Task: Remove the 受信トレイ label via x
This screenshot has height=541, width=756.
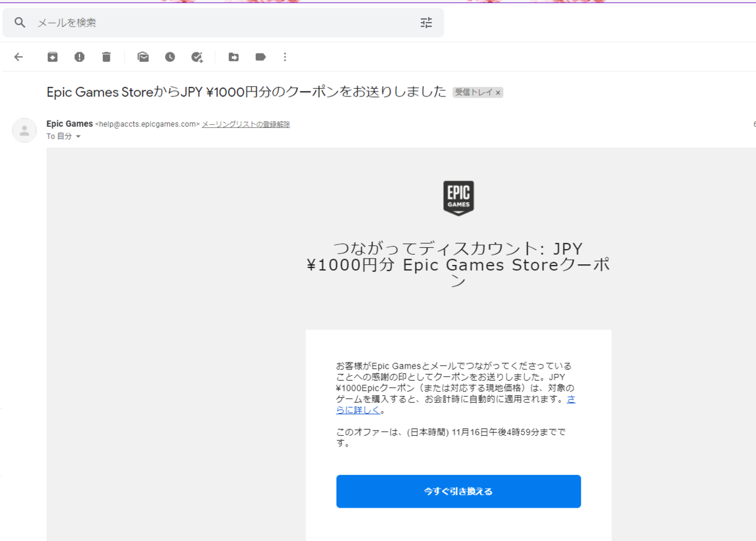Action: coord(498,93)
